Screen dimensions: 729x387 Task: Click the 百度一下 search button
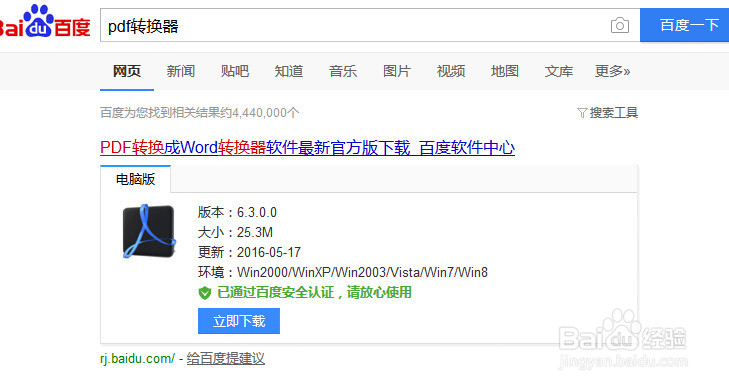684,25
